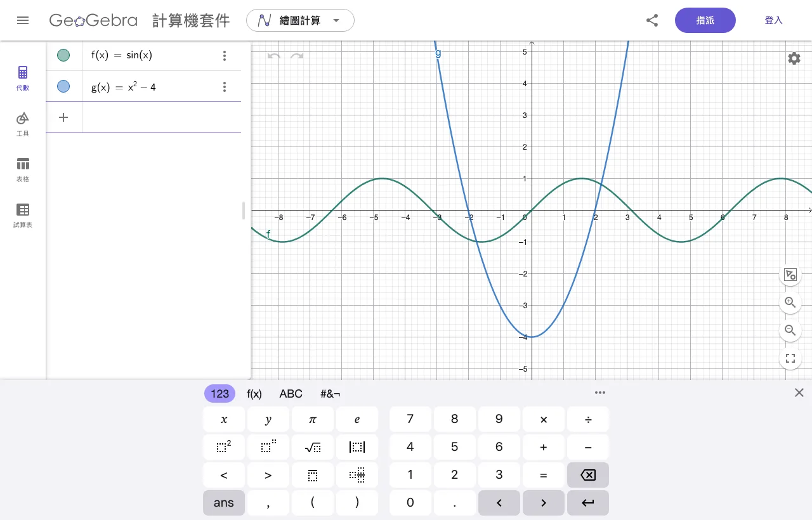The image size is (812, 520).
Task: Click the GeoGebra logo
Action: click(93, 20)
